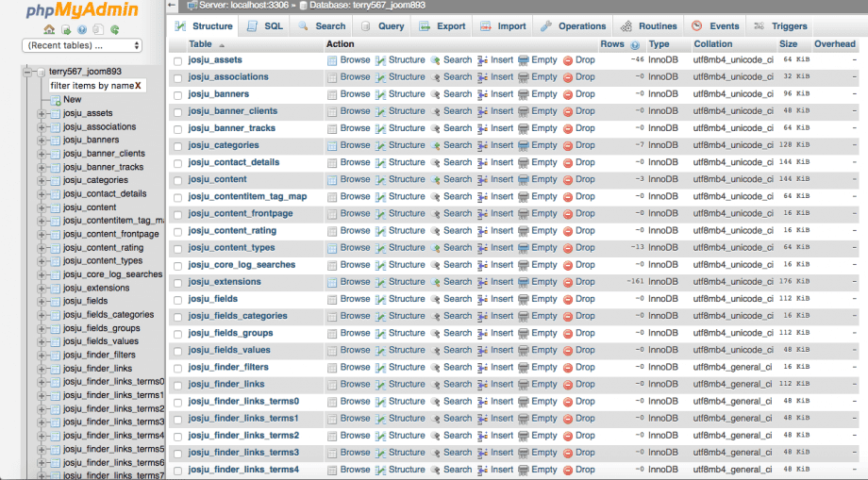Tick the josju_finder_links_terms3 row checkbox

click(x=177, y=455)
